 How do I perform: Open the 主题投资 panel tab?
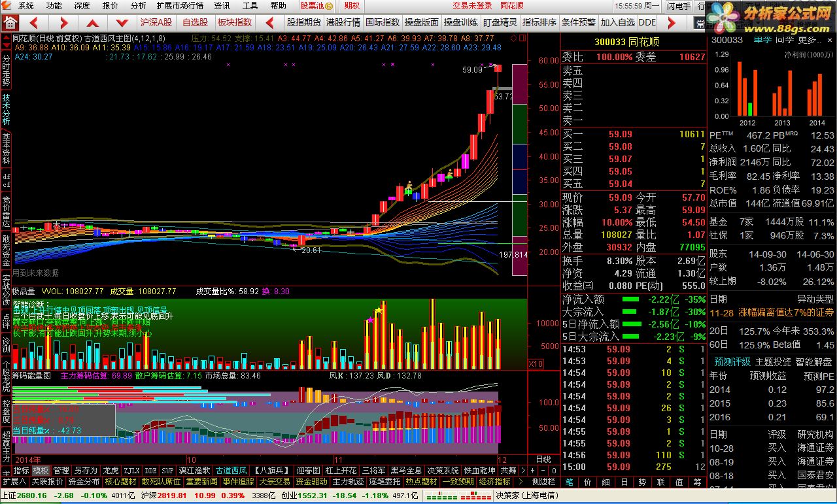click(773, 361)
